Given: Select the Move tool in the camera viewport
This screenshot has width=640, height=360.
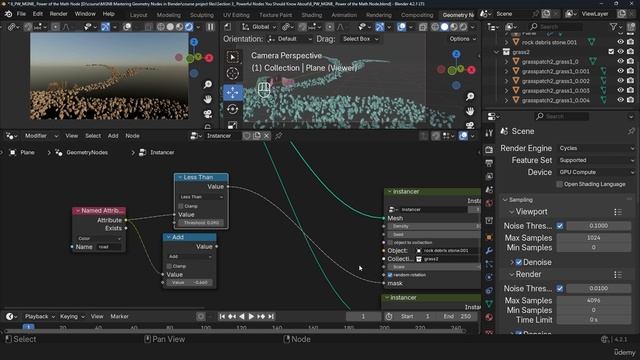Looking at the screenshot, I should click(233, 92).
